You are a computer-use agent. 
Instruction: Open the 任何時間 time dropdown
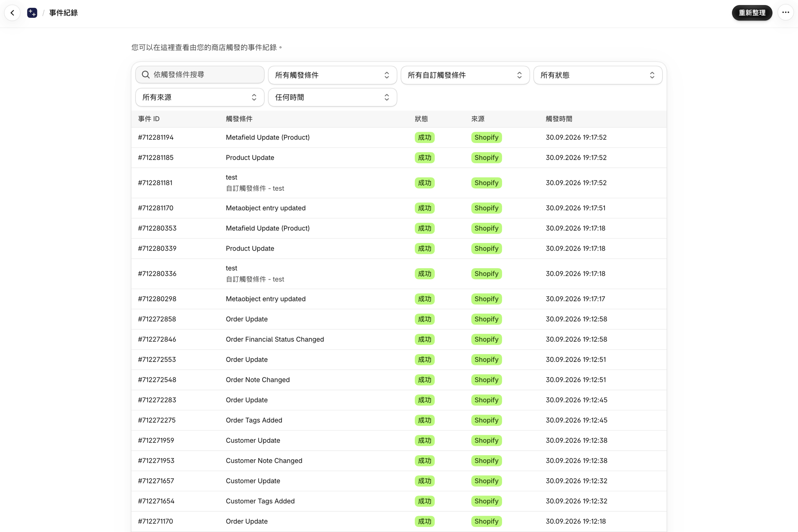point(332,97)
